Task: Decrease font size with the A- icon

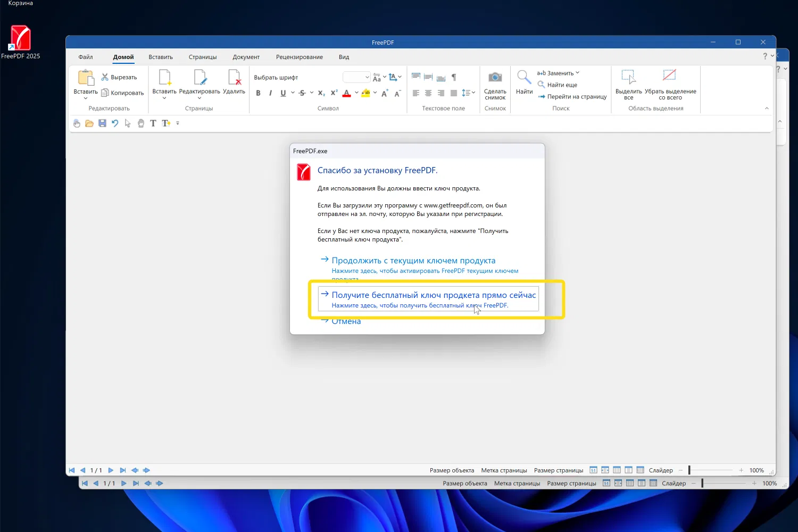Action: (x=397, y=93)
